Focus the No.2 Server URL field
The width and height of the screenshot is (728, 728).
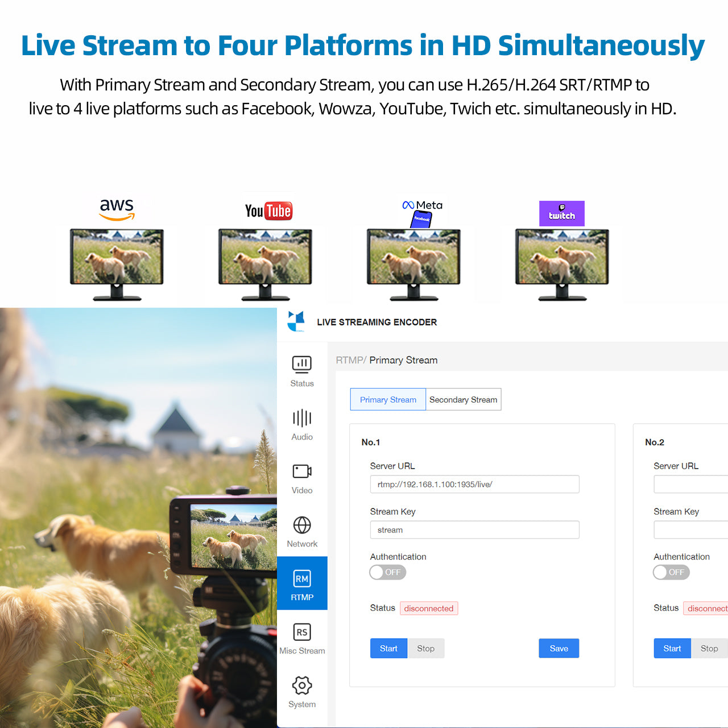(x=691, y=484)
